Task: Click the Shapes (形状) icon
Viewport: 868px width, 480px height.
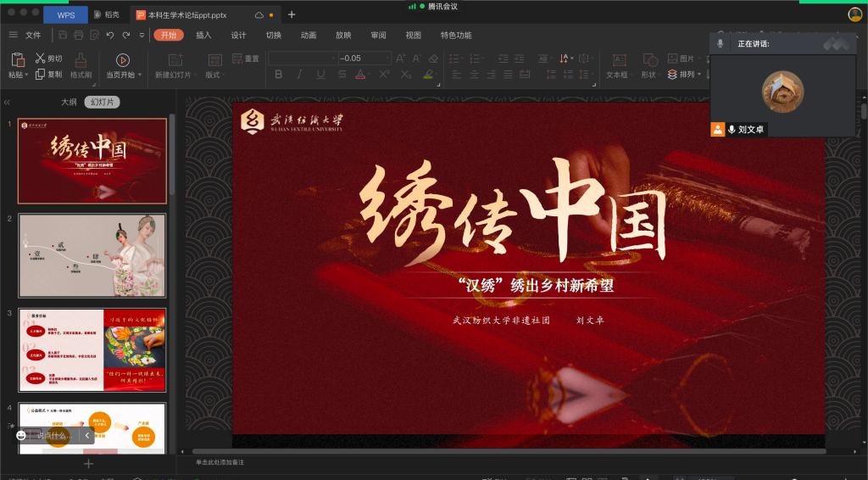Action: tap(649, 59)
